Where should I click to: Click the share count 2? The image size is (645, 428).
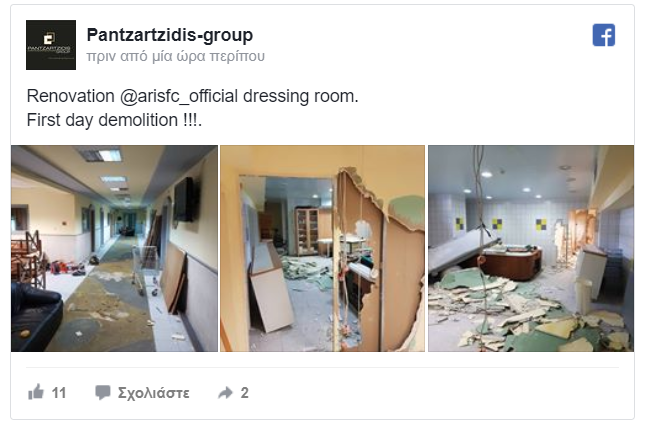[244, 393]
